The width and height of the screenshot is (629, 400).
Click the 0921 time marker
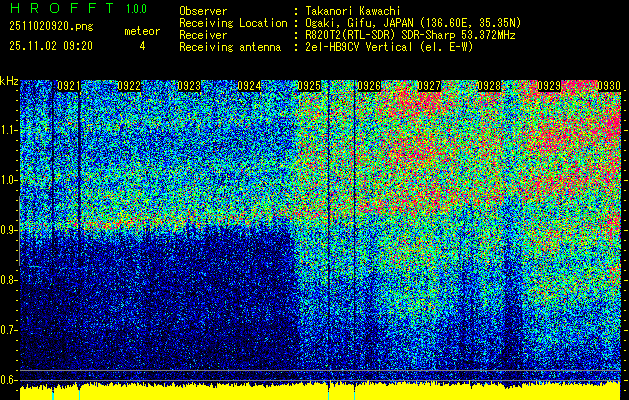(x=68, y=86)
